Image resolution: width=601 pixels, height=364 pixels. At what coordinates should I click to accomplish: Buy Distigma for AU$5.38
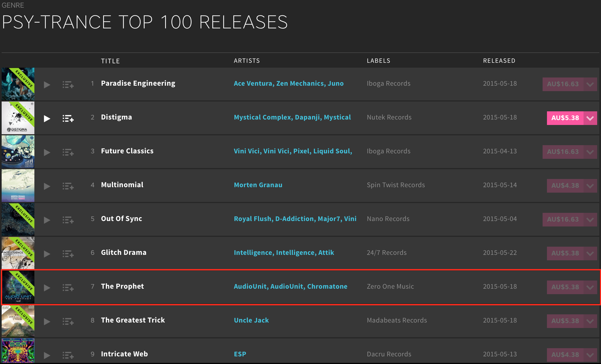pos(565,118)
